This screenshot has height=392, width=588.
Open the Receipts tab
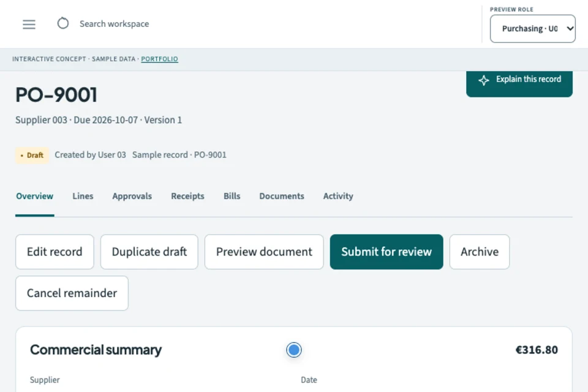click(187, 196)
